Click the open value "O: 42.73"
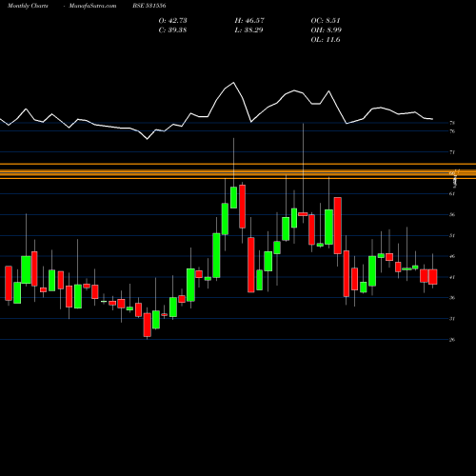This screenshot has height=476, width=476. coord(172,20)
